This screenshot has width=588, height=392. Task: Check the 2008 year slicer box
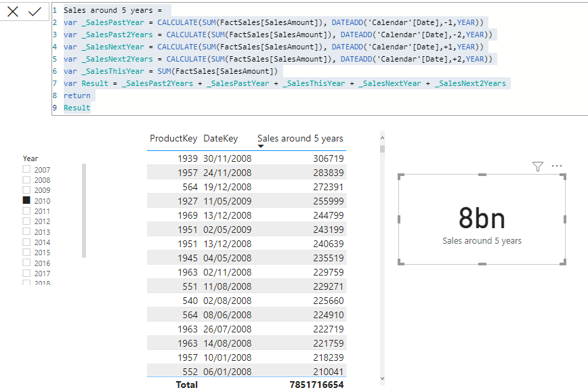click(26, 179)
